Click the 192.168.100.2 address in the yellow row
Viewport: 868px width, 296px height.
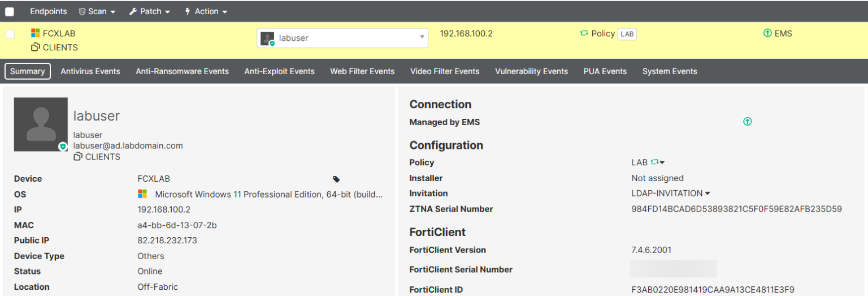click(x=466, y=33)
